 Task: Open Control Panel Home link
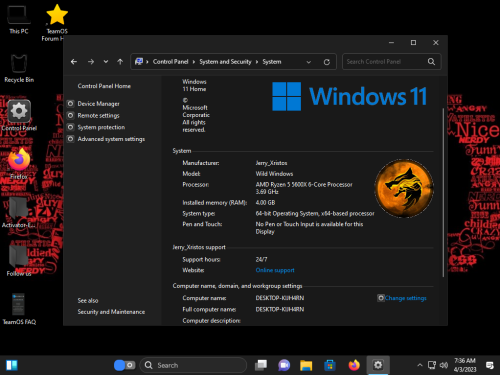(104, 86)
